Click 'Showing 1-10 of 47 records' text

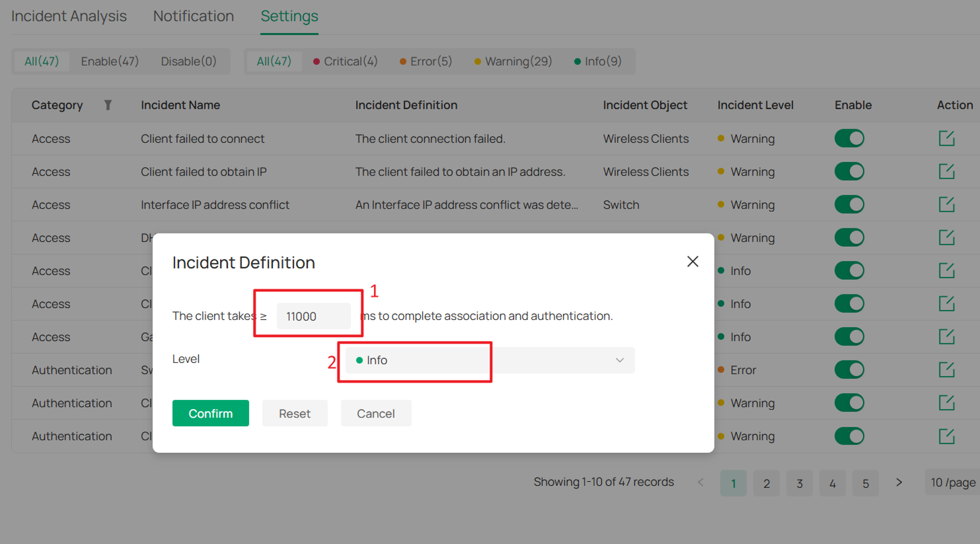tap(604, 482)
